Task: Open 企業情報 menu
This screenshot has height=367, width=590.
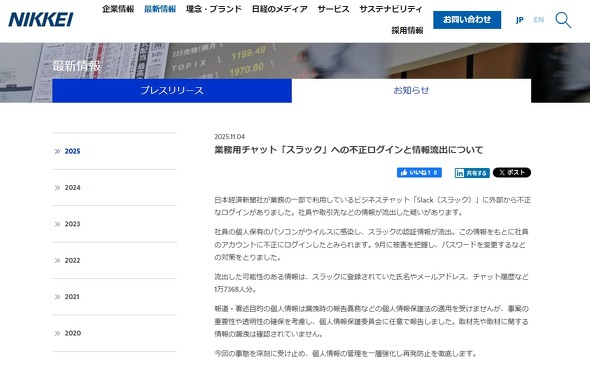Action: click(118, 9)
